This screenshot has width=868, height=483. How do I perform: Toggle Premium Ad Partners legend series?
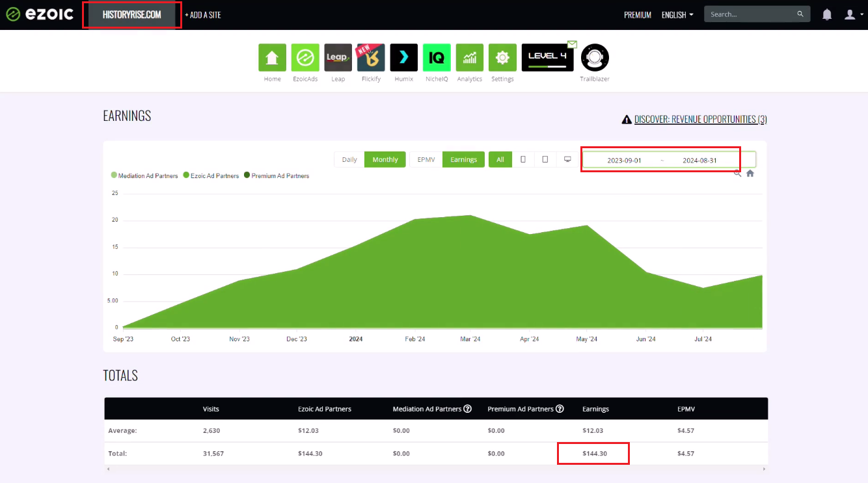point(277,176)
